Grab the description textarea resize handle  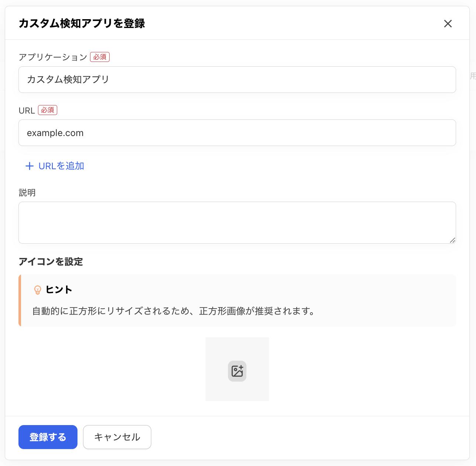pos(452,240)
